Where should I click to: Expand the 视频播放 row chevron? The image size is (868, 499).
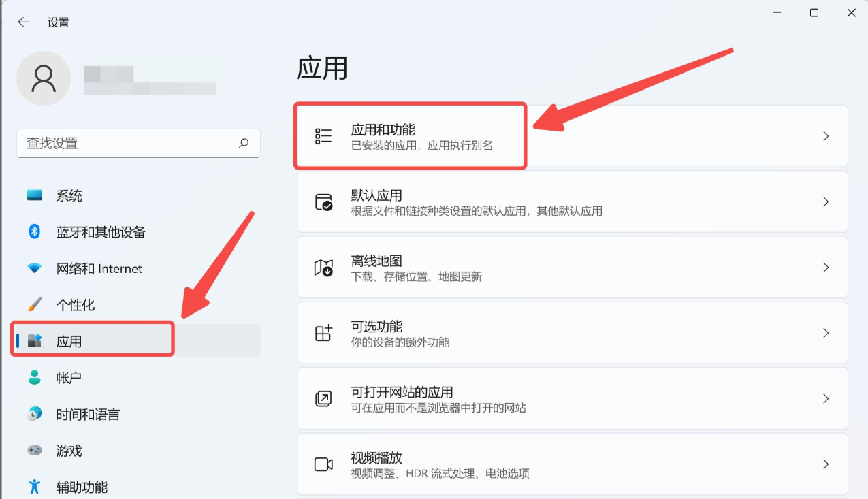pyautogui.click(x=826, y=464)
